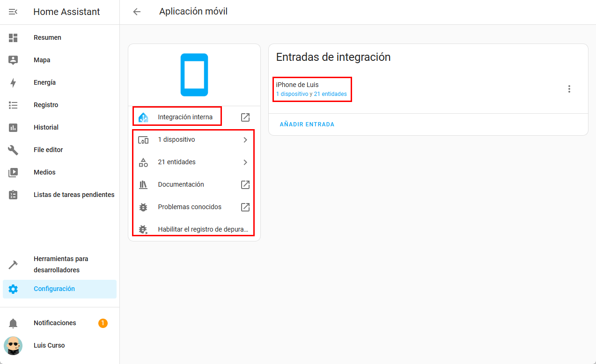This screenshot has width=596, height=364.
Task: Open the Mapa page
Action: tap(42, 60)
